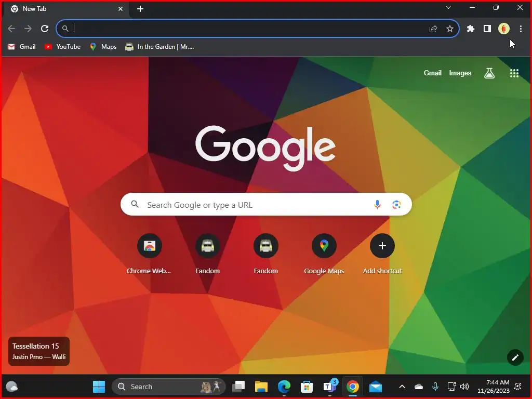
Task: Click the Gmail link on Google page
Action: [x=432, y=73]
